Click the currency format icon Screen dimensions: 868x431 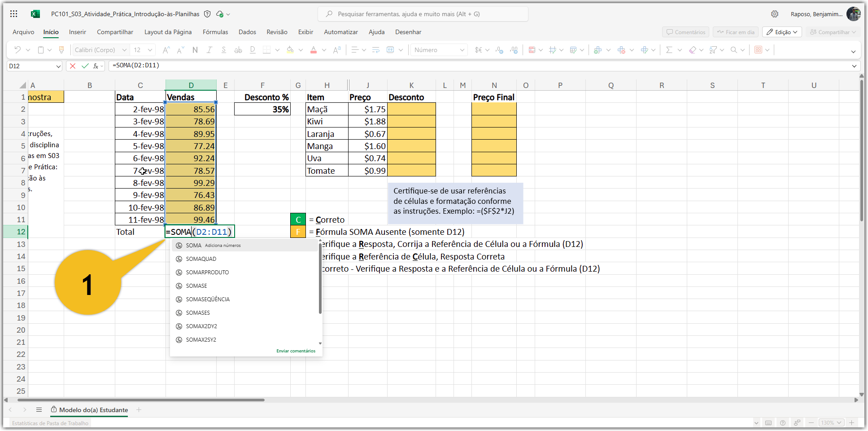[479, 50]
